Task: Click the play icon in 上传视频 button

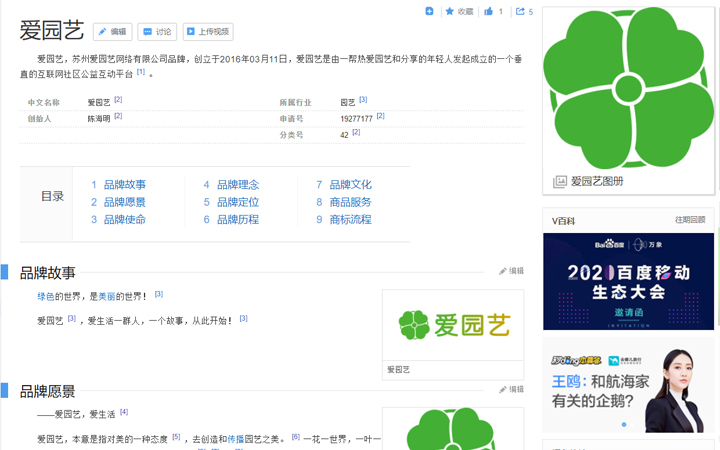Action: pyautogui.click(x=190, y=32)
